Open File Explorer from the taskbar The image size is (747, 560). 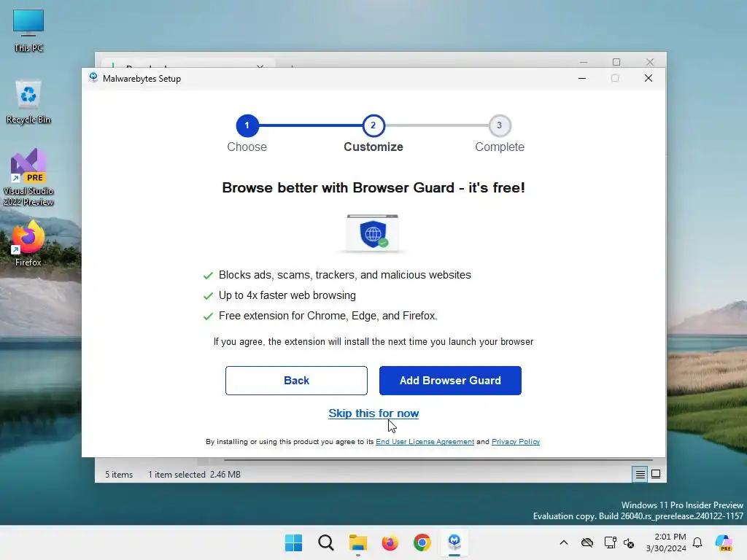[357, 542]
